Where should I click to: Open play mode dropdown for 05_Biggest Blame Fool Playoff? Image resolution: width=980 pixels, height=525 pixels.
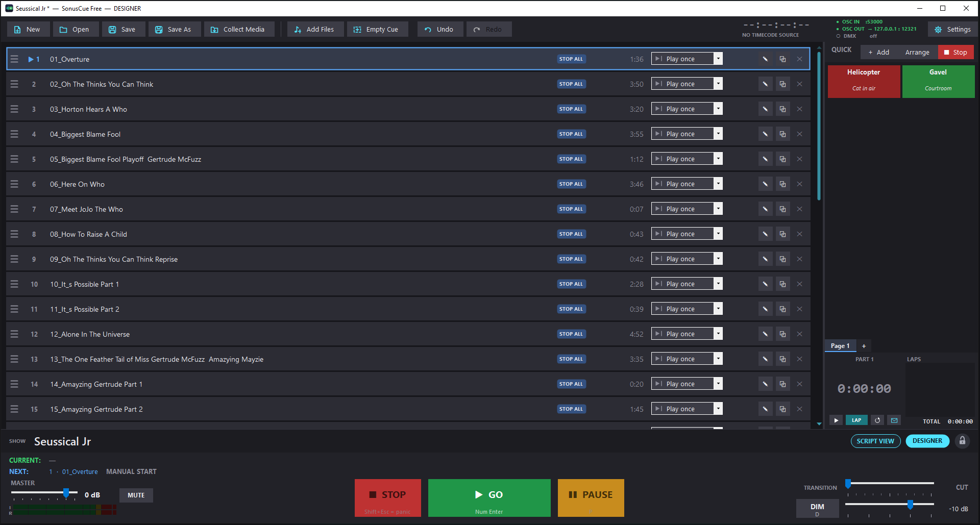(718, 159)
